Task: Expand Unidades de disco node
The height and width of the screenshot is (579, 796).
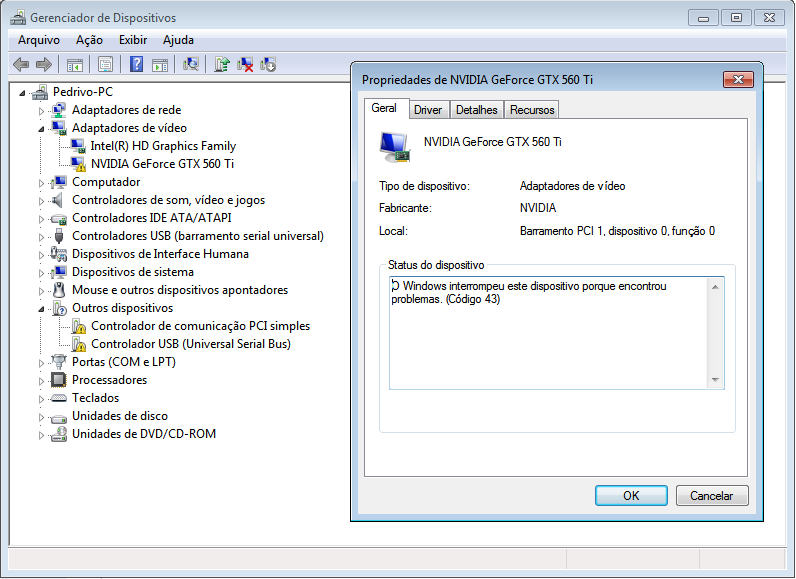Action: point(41,417)
